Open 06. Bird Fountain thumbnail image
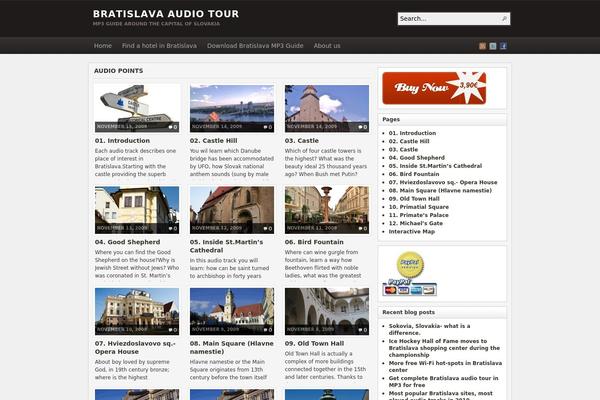 click(x=327, y=210)
